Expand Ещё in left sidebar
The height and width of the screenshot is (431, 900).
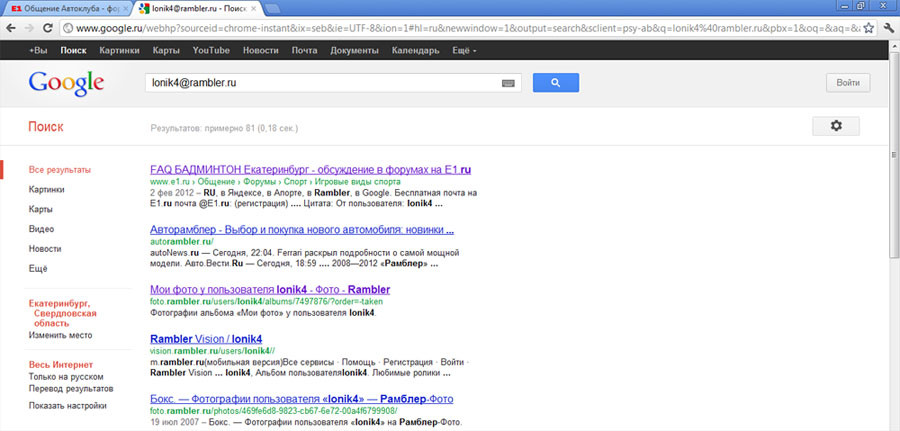[x=38, y=269]
